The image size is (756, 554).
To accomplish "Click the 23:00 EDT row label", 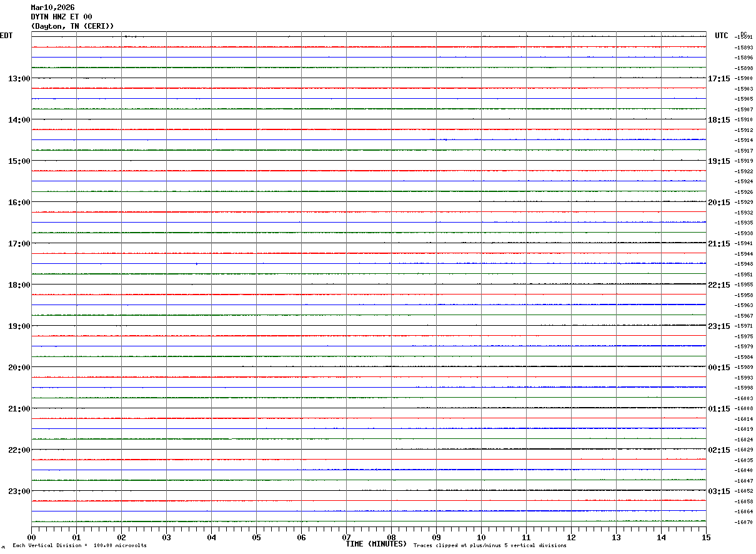I will tap(19, 491).
